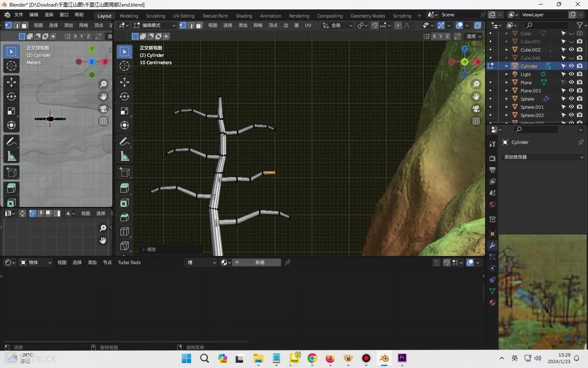Enable face select mode in main viewport
588x368 pixels.
[199, 25]
